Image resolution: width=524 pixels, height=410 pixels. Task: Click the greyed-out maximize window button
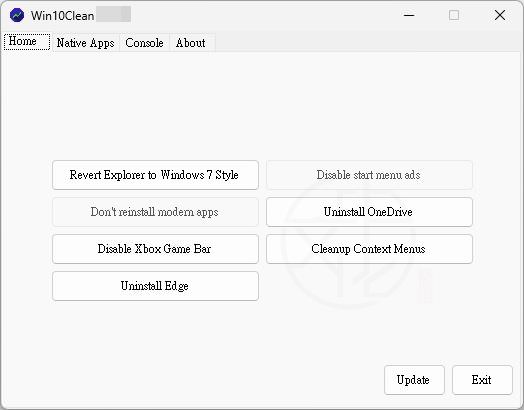454,15
